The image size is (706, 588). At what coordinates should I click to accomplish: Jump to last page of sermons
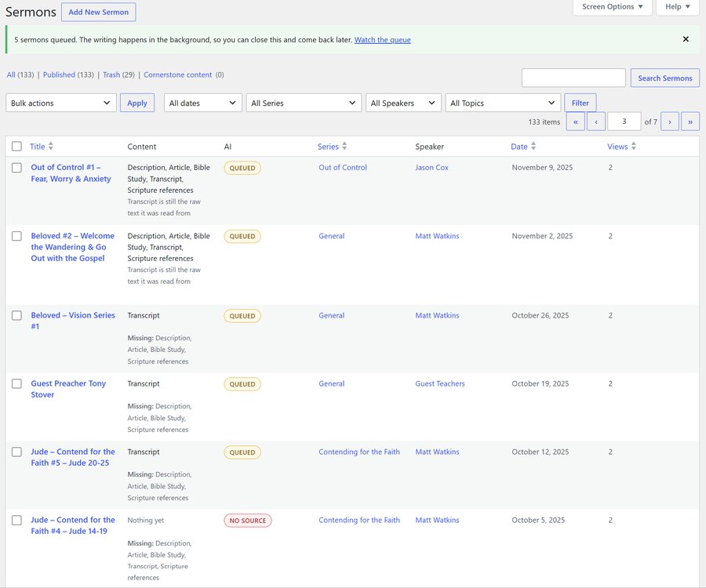tap(690, 122)
